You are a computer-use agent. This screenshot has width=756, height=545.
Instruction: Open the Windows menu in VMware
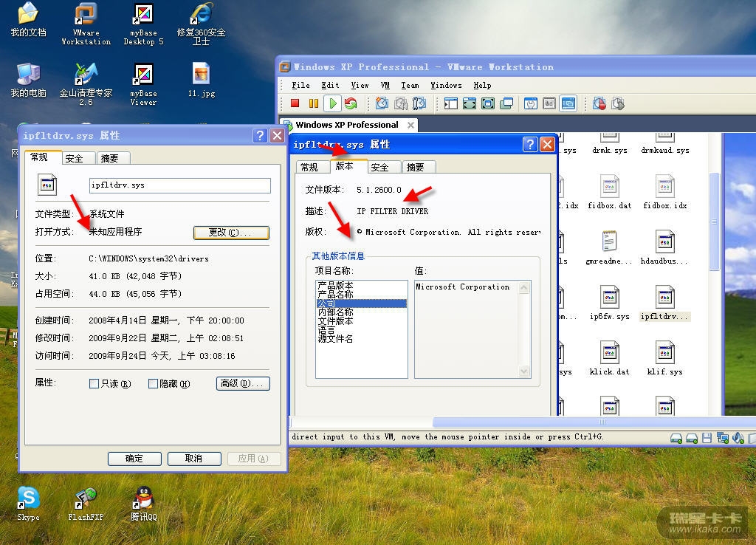446,85
